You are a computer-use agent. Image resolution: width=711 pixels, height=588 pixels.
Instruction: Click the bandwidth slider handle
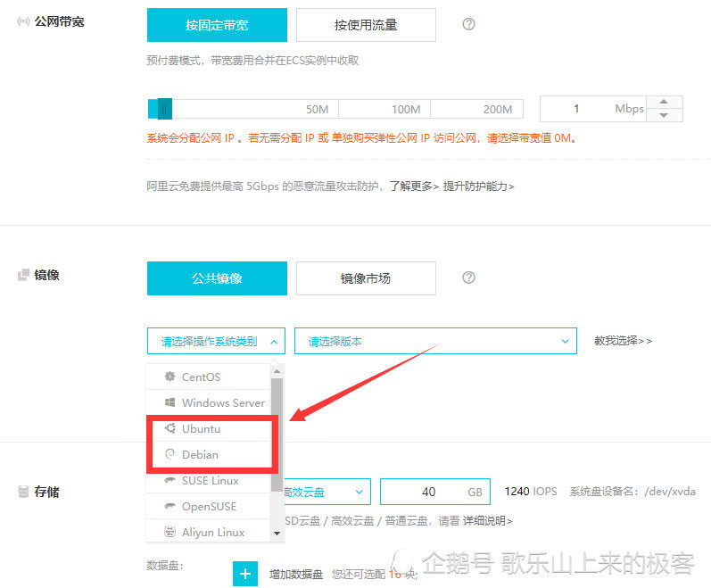(165, 109)
